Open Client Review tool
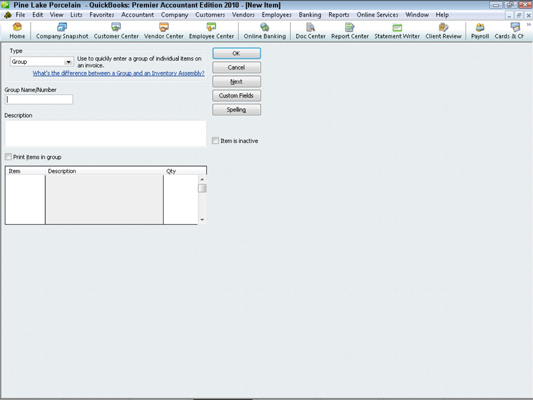The width and height of the screenshot is (533, 400). click(x=443, y=31)
